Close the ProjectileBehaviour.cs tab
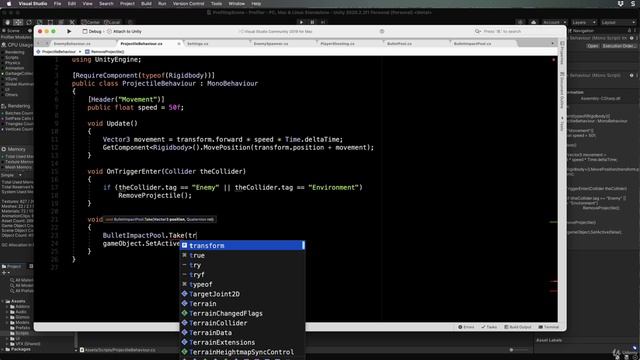 tap(179, 44)
